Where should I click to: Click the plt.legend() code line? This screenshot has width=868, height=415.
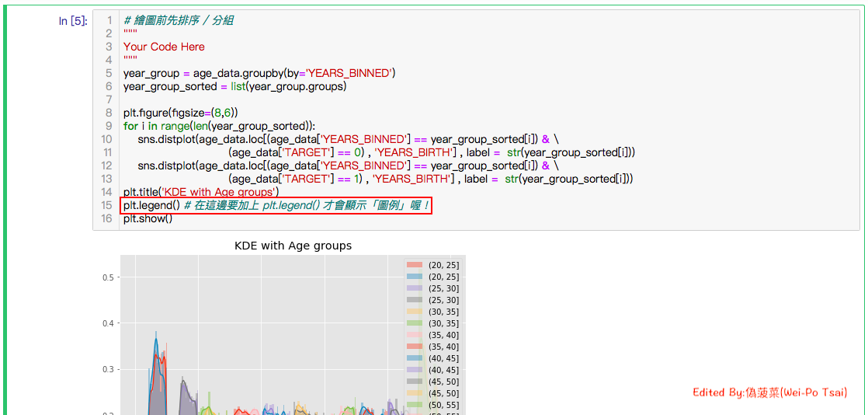[x=276, y=206]
